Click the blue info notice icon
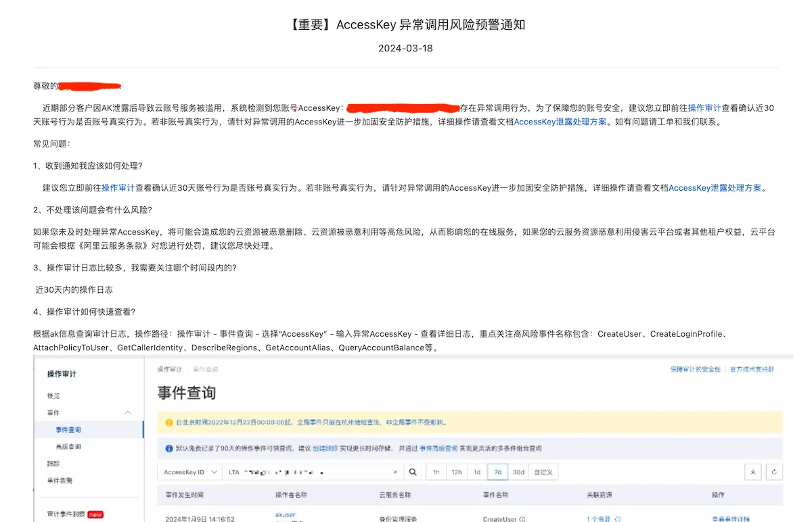Image resolution: width=812 pixels, height=522 pixels. coord(169,448)
